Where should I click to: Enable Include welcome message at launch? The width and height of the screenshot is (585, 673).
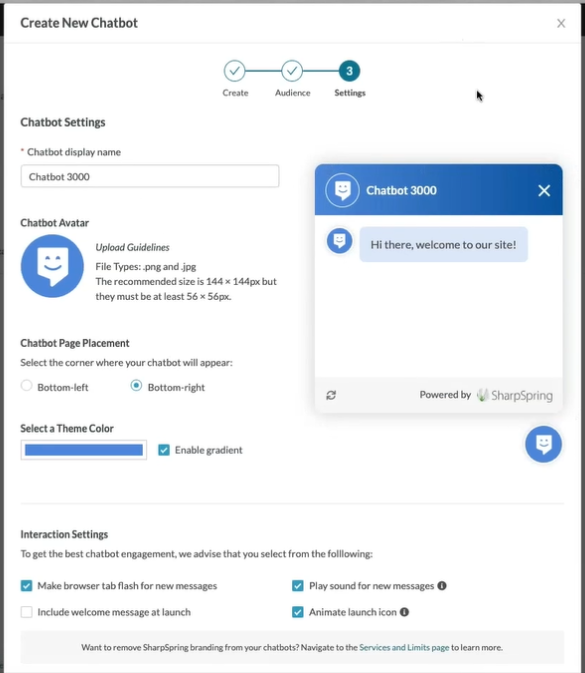[x=27, y=612]
